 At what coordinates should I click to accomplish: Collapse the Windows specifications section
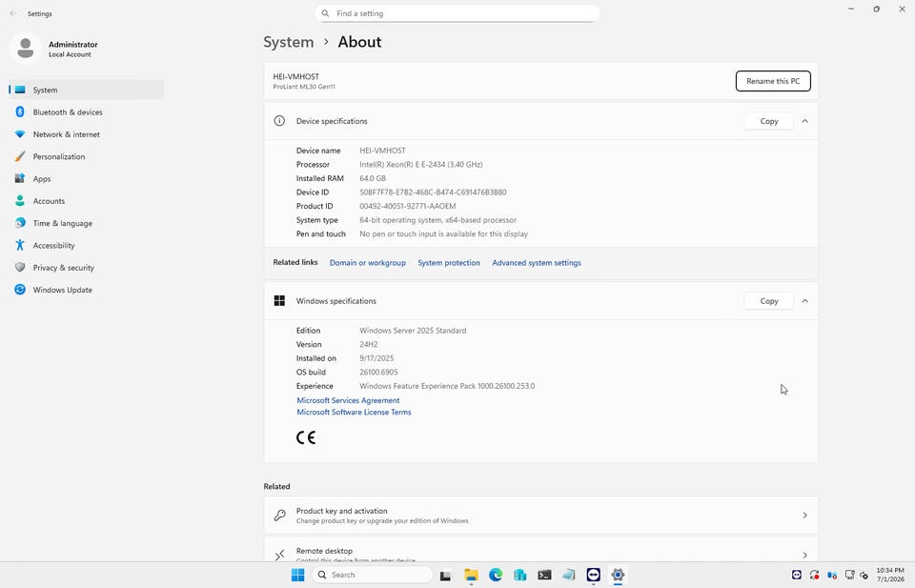[x=804, y=300]
